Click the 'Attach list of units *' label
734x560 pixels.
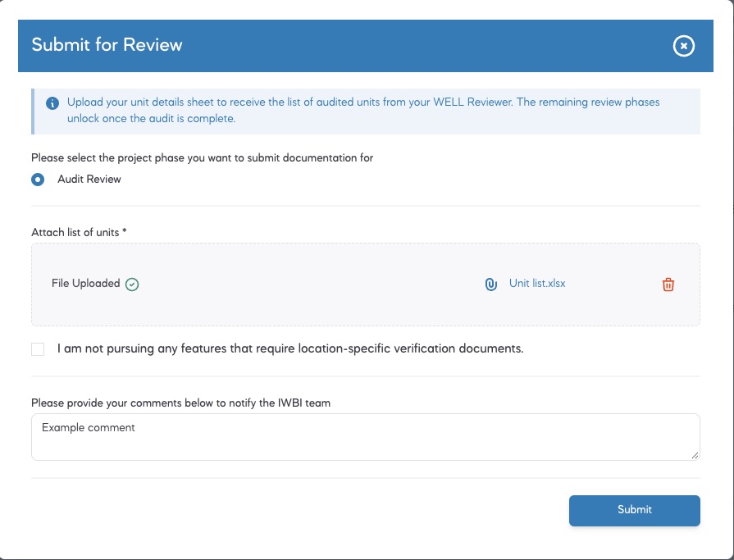79,233
